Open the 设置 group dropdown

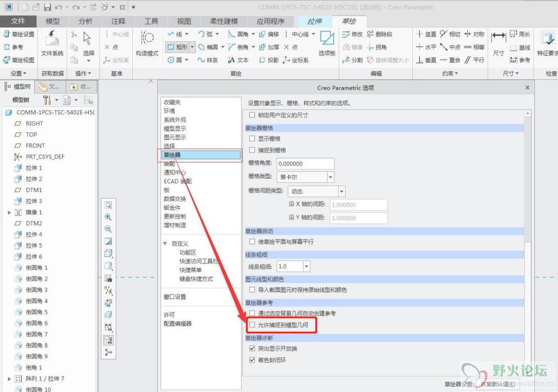pos(19,73)
